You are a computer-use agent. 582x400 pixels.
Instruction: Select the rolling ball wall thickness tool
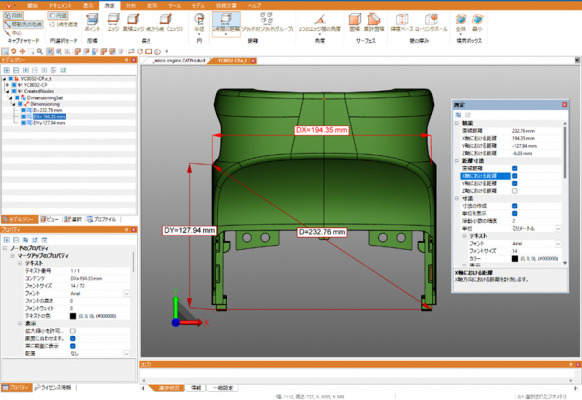[431, 23]
